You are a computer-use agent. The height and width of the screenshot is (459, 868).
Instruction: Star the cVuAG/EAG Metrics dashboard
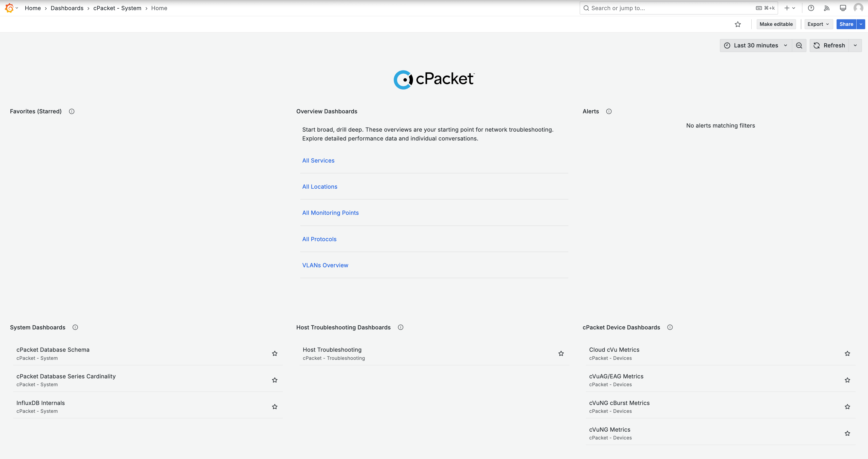click(x=847, y=380)
